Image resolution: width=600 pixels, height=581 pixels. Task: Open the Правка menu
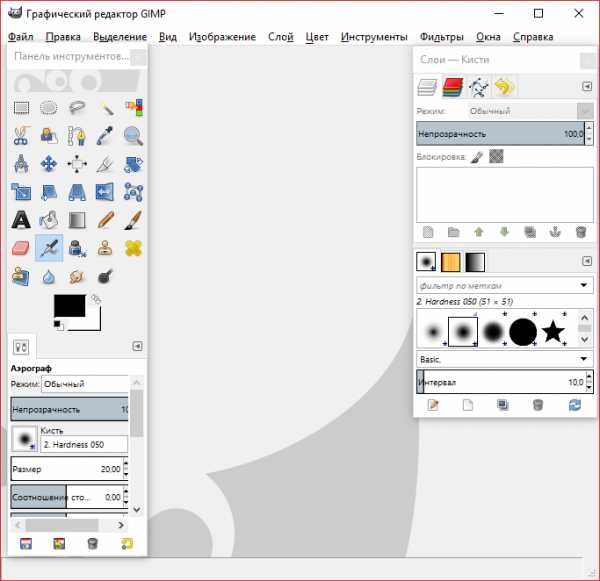(63, 37)
